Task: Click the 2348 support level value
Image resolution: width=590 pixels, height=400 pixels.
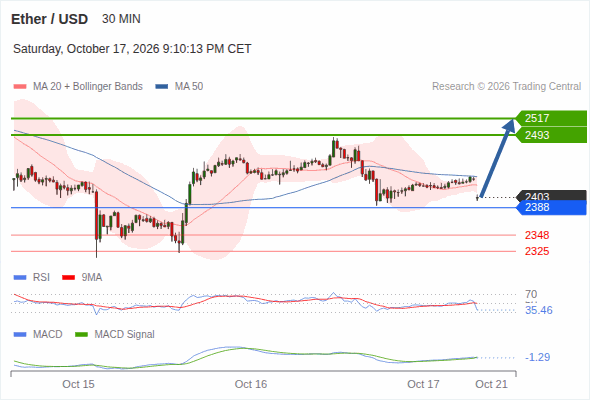Action: (537, 235)
